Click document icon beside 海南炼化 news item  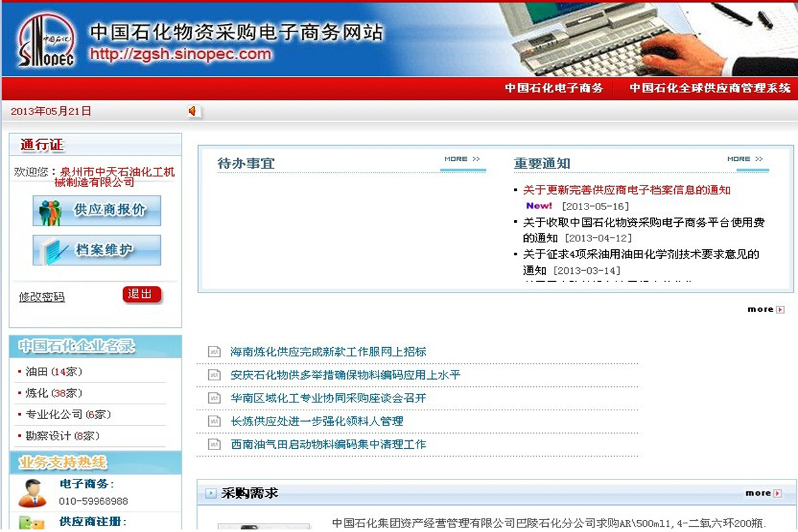click(x=214, y=352)
